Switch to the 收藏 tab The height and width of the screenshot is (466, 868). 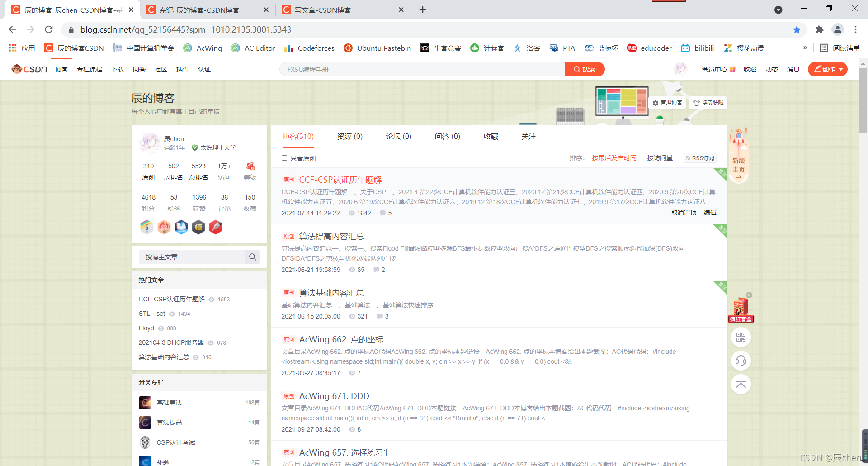pos(491,136)
